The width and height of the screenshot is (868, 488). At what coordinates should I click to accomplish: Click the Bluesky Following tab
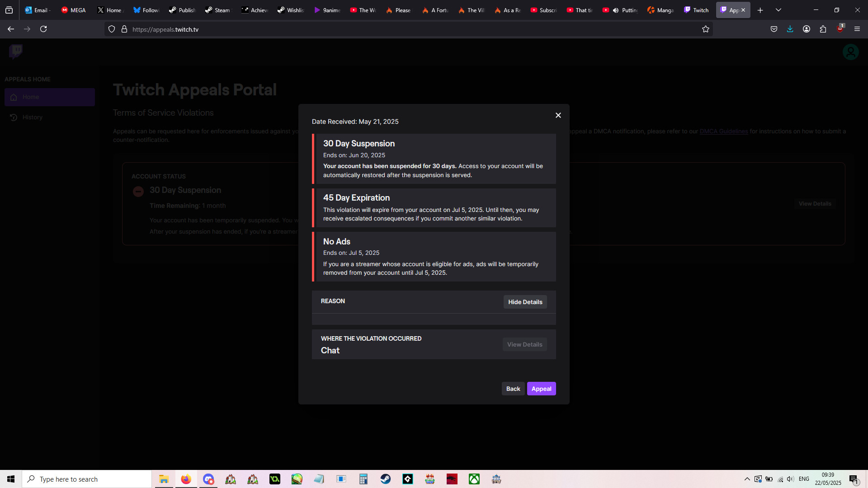click(146, 10)
